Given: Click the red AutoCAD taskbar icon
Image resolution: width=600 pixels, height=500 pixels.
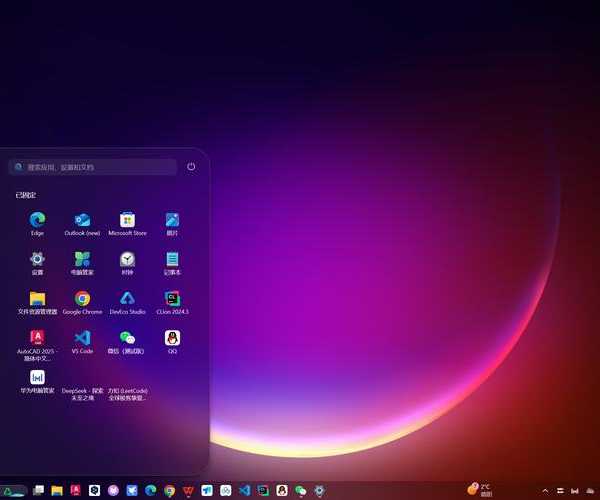Looking at the screenshot, I should 76,490.
